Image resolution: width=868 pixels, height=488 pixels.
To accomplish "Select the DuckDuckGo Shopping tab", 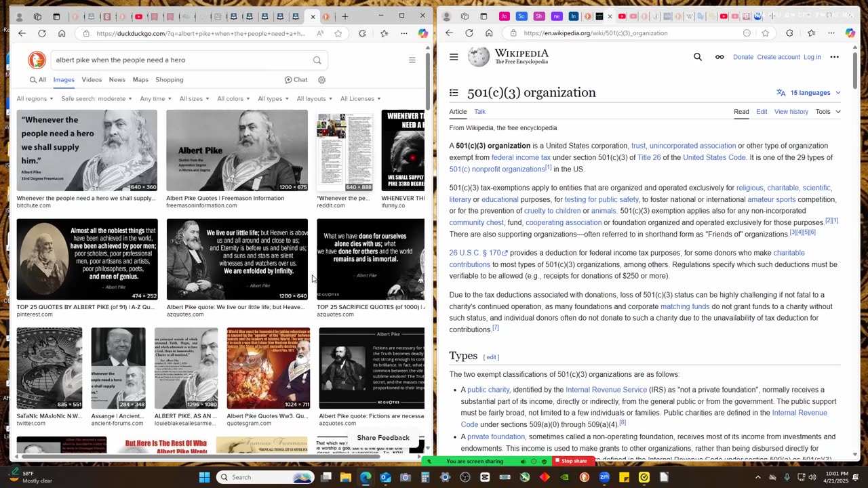I will 170,80.
